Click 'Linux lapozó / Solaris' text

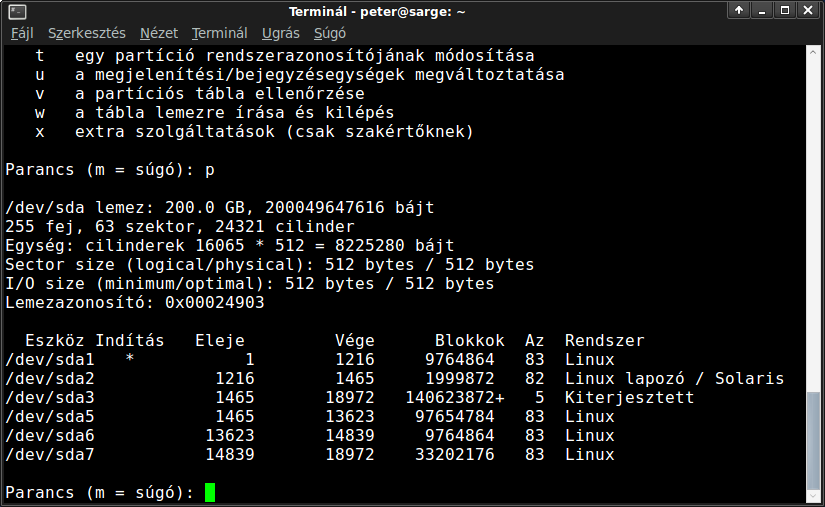pos(675,379)
